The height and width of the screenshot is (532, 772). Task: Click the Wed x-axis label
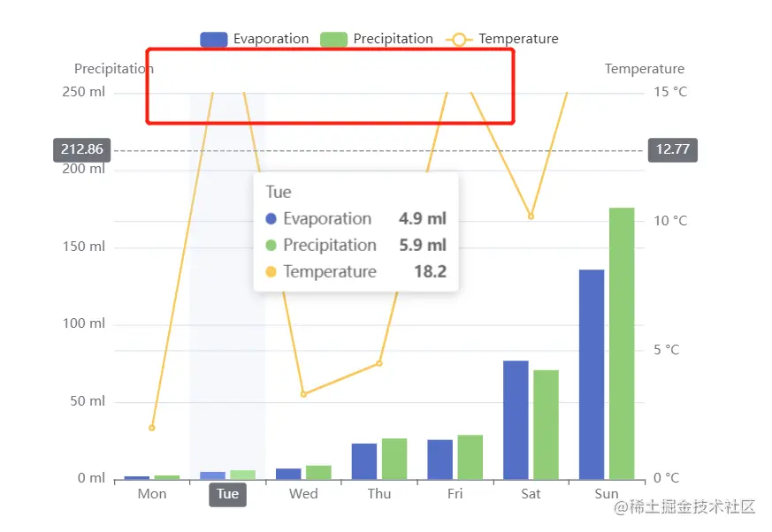click(x=303, y=494)
